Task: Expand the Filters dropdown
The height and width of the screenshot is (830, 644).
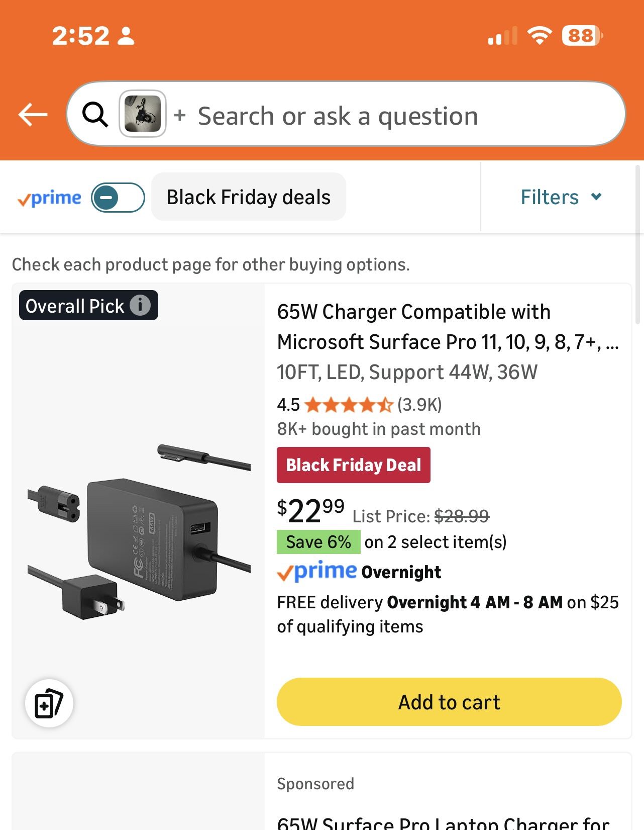Action: click(x=561, y=197)
